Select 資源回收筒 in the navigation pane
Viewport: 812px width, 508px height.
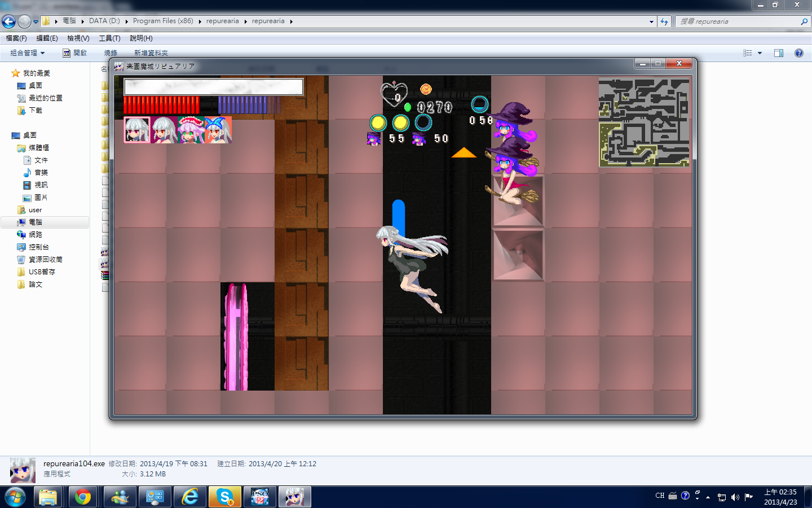point(45,260)
